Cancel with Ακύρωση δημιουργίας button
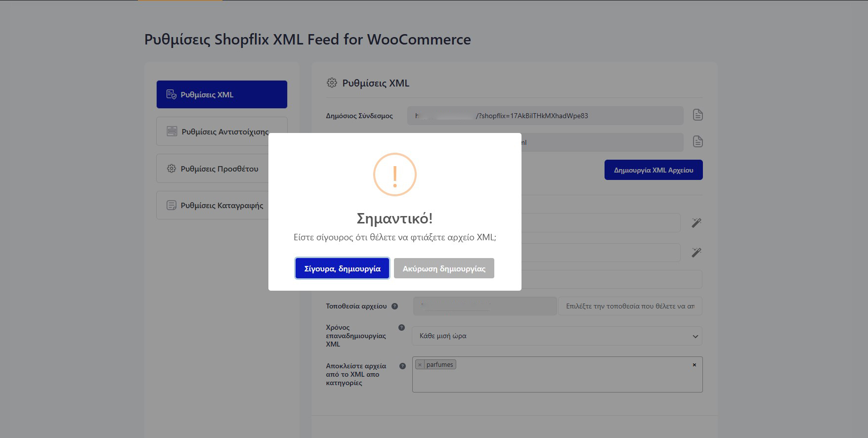 [443, 268]
